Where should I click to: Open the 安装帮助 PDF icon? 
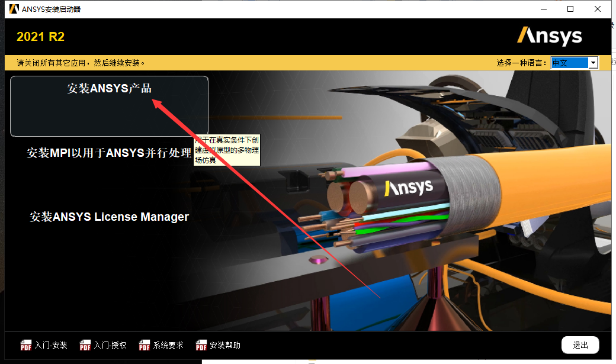coord(217,345)
